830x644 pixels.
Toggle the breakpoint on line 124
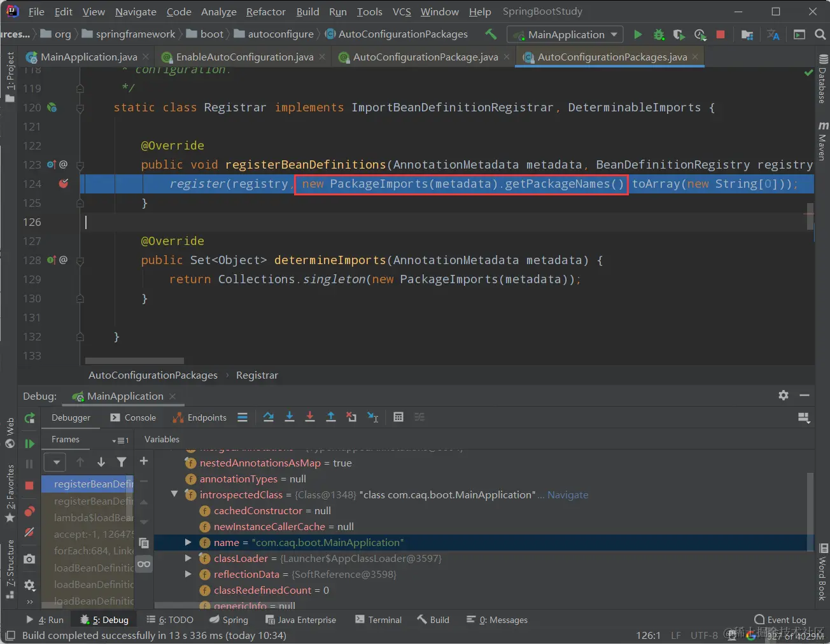(64, 184)
